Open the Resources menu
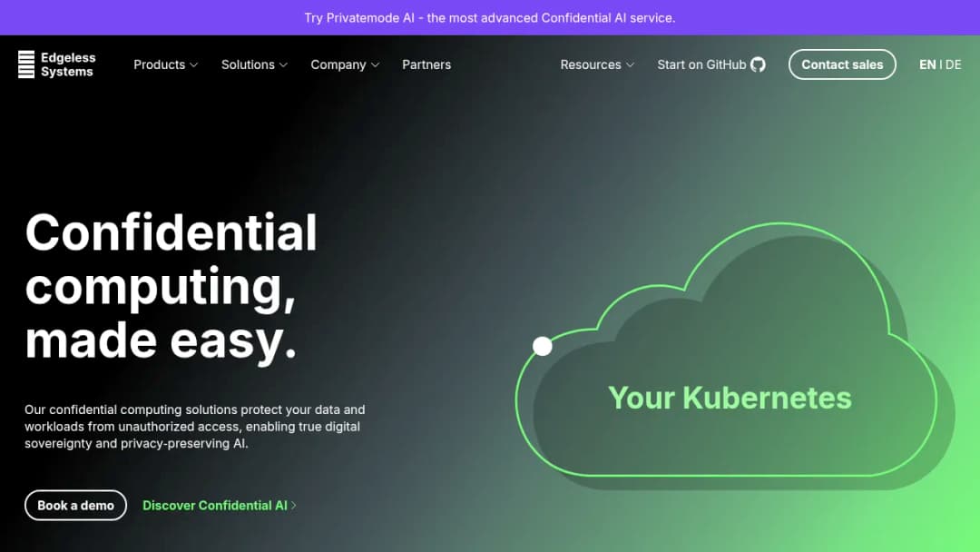 597,64
